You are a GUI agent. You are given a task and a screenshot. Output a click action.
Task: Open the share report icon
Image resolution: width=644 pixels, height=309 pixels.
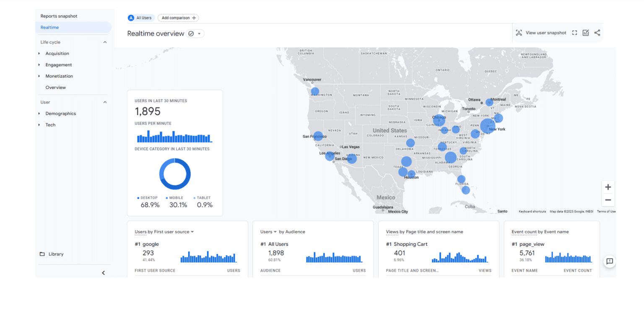(x=597, y=33)
